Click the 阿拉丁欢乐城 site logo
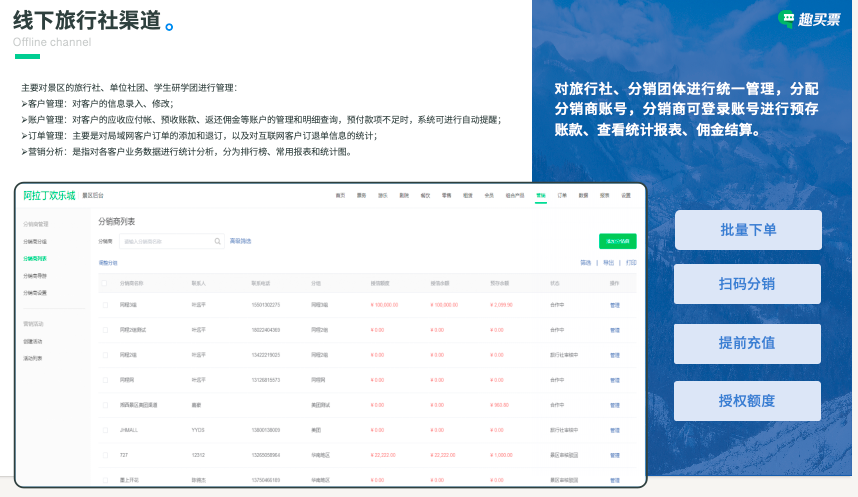 click(49, 196)
